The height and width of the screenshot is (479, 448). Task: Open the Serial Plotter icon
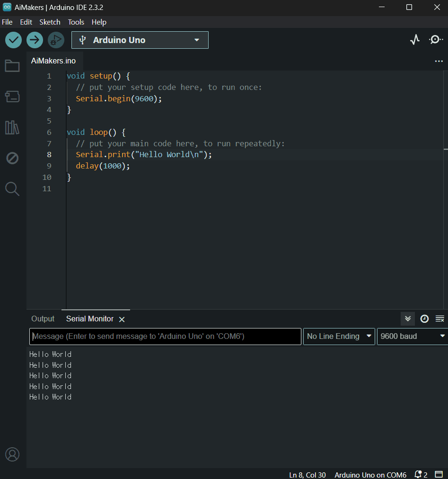(x=415, y=40)
